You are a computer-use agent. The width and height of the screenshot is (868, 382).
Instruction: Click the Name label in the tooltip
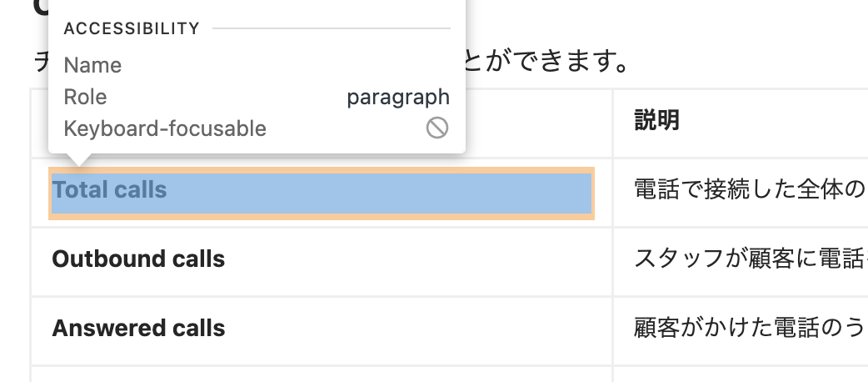(92, 65)
